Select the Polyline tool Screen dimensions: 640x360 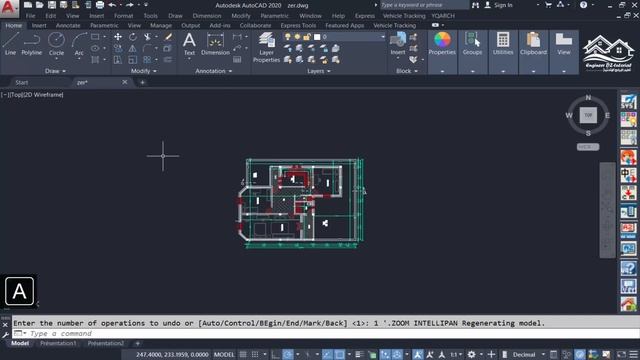tap(31, 44)
